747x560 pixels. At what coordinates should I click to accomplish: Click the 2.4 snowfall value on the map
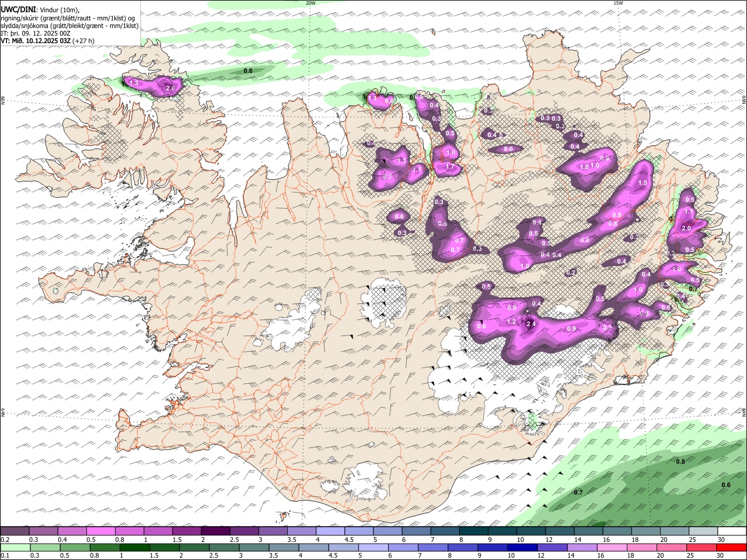(x=531, y=324)
